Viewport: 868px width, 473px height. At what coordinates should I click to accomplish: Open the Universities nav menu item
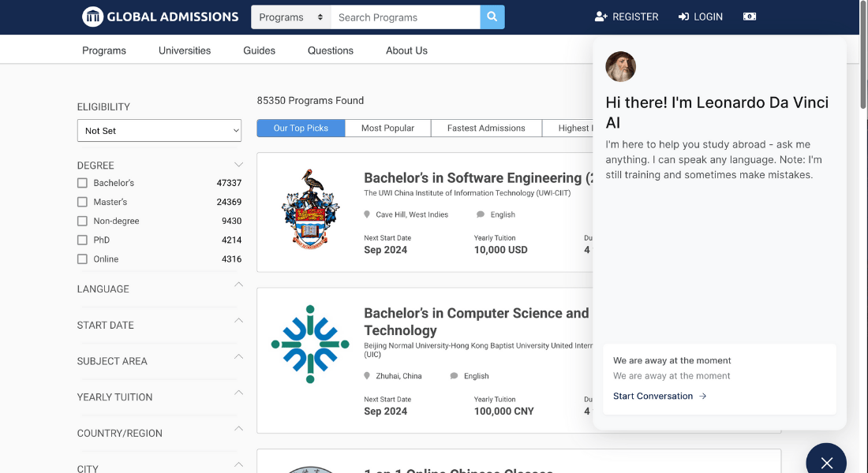185,50
